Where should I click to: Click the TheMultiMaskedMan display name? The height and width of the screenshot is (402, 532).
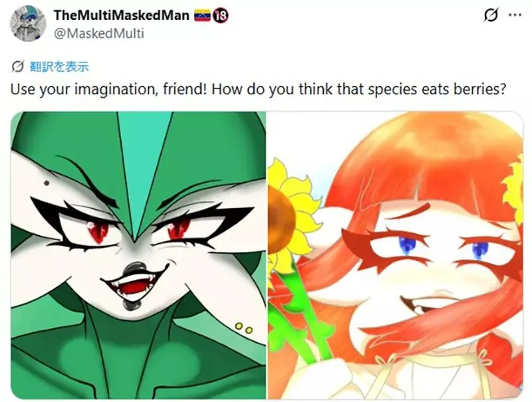pyautogui.click(x=122, y=15)
